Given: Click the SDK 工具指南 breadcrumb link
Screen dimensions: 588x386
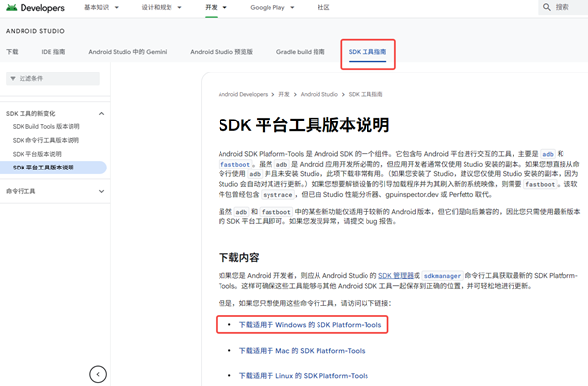Looking at the screenshot, I should [x=366, y=94].
